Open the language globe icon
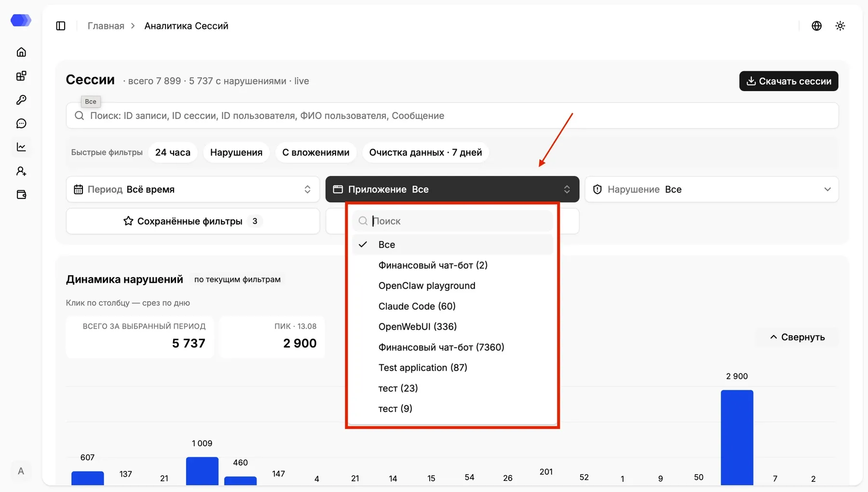This screenshot has width=868, height=492. pyautogui.click(x=816, y=26)
